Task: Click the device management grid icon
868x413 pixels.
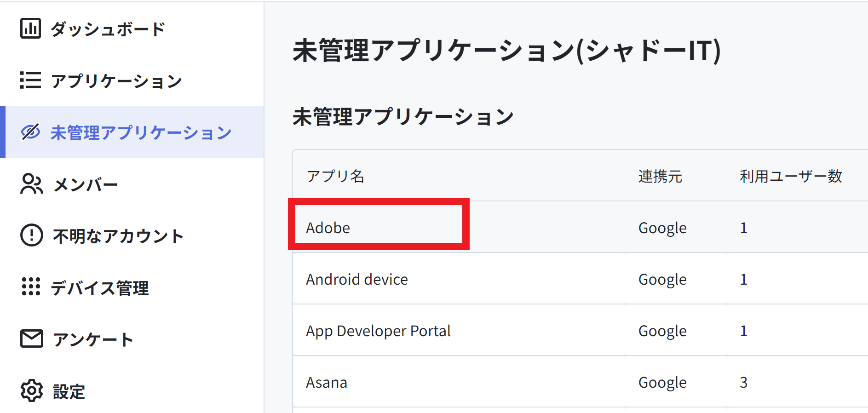Action: [x=31, y=287]
